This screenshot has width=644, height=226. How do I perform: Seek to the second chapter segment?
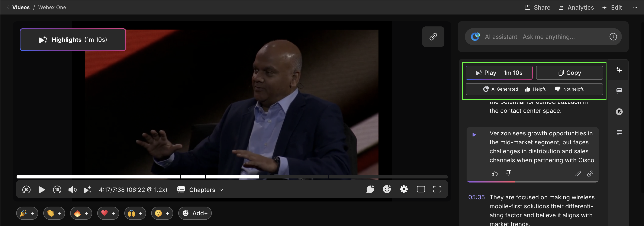(193, 177)
